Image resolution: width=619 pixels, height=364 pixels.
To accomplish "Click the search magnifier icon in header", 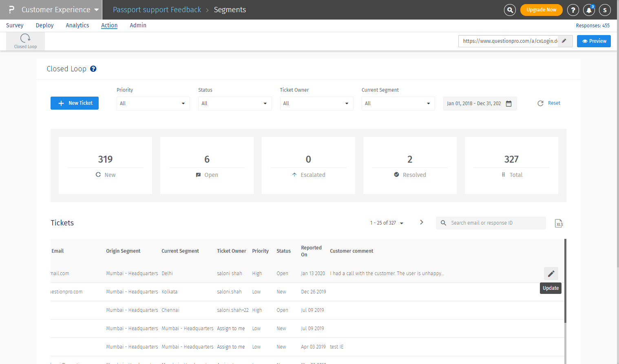I will click(x=510, y=10).
